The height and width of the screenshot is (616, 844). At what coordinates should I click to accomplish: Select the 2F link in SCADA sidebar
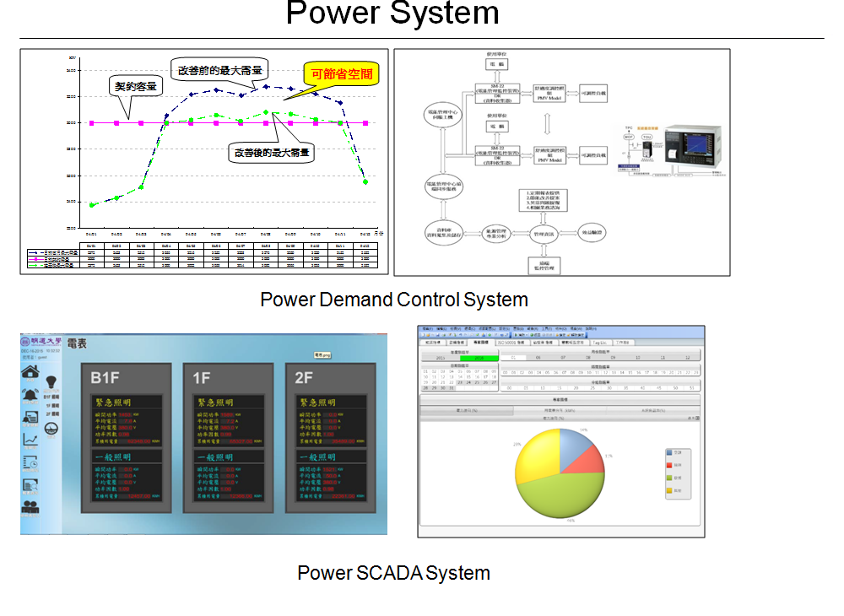point(52,413)
